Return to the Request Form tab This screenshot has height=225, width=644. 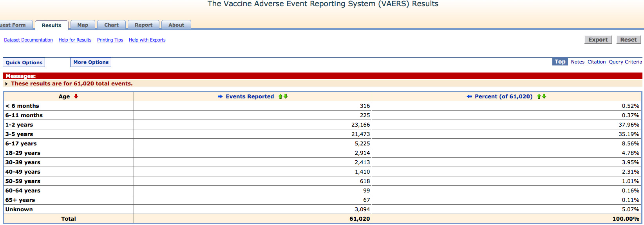16,25
